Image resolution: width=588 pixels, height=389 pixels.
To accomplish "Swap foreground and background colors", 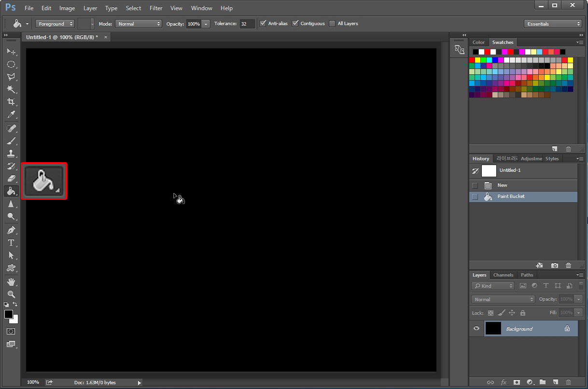I will coord(15,304).
